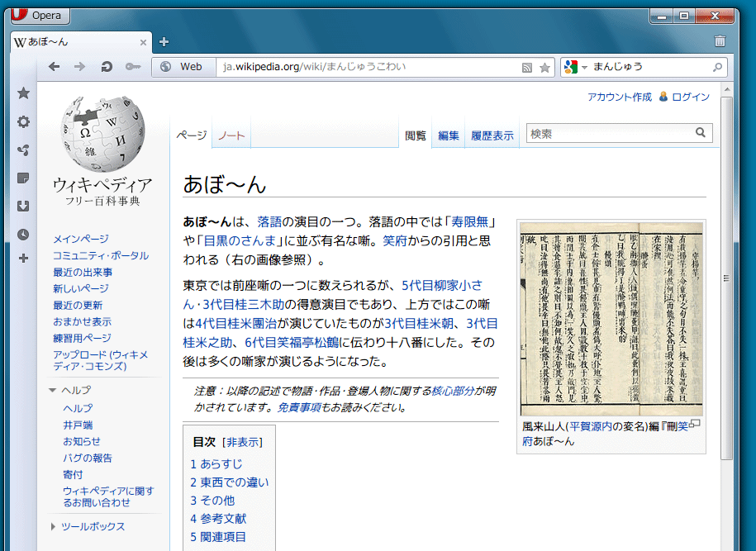Switch to the ページ tab

(192, 135)
